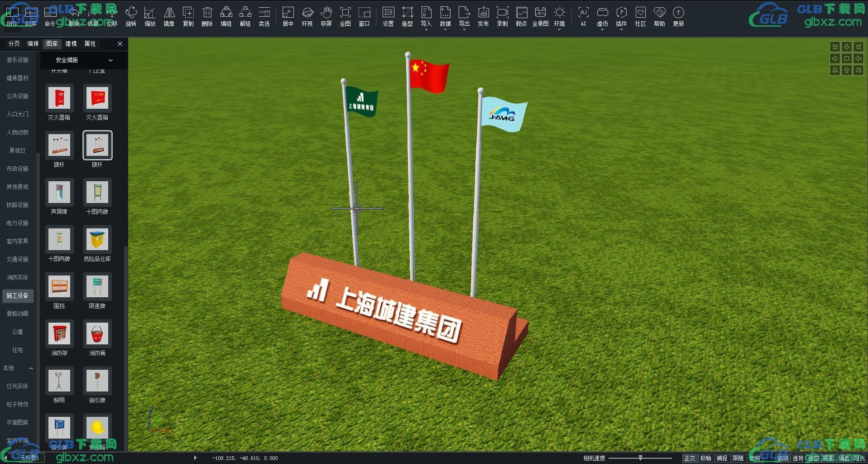Viewport: 868px width, 464px height.
Task: Activate the 移屏 (pan) hand tool
Action: (x=326, y=16)
